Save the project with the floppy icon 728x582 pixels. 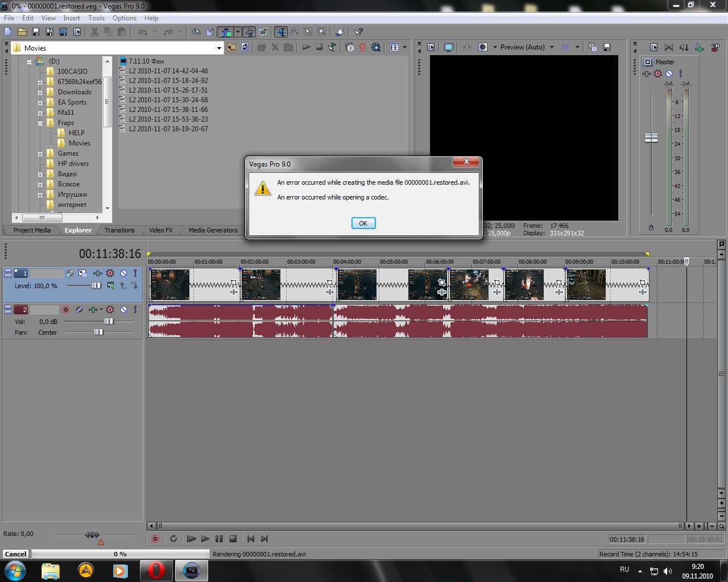pyautogui.click(x=36, y=32)
